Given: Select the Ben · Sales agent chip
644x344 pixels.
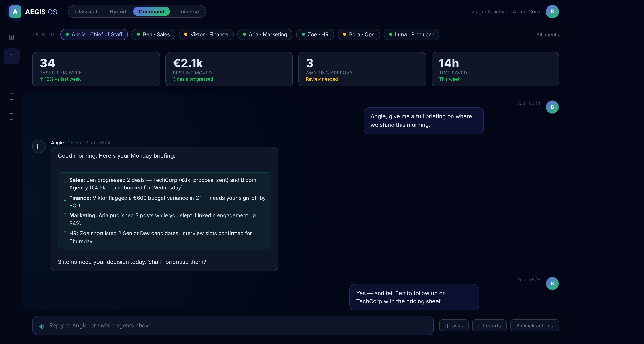Looking at the screenshot, I should pos(153,34).
